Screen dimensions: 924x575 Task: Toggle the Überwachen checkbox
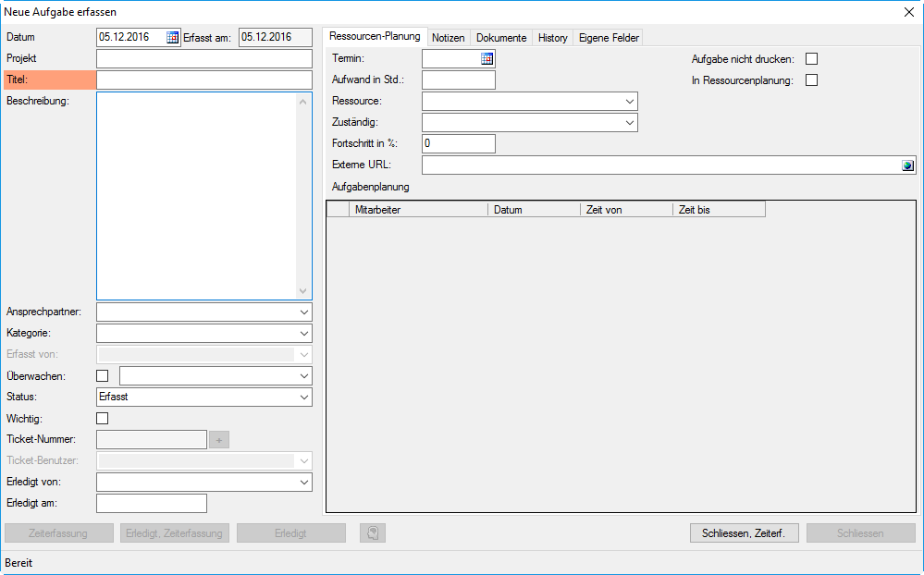pyautogui.click(x=103, y=376)
